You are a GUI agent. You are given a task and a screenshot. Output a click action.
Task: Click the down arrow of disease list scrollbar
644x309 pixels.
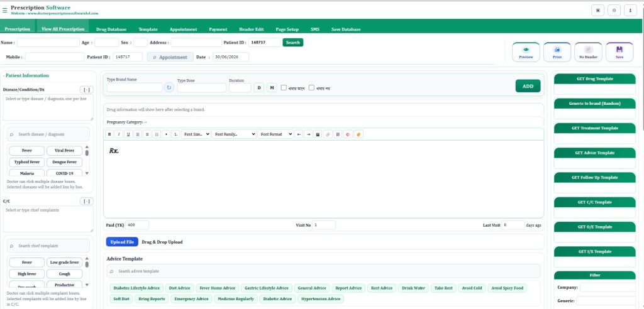coord(87,173)
